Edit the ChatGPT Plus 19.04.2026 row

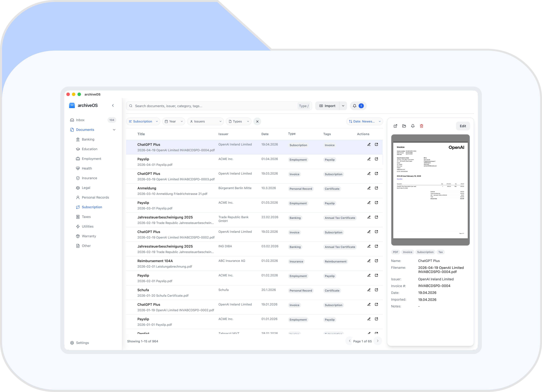[x=369, y=145]
